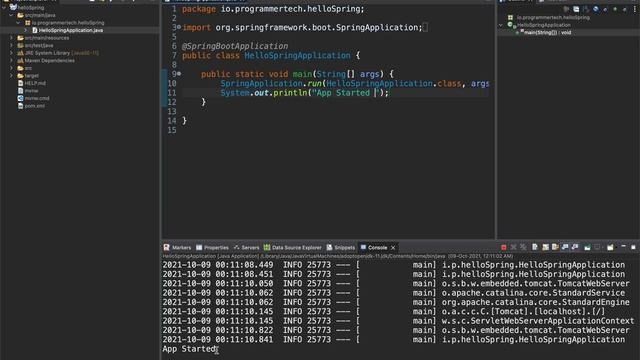This screenshot has width=640, height=360.
Task: Stop the running app with the red Terminate button
Action: click(x=504, y=247)
